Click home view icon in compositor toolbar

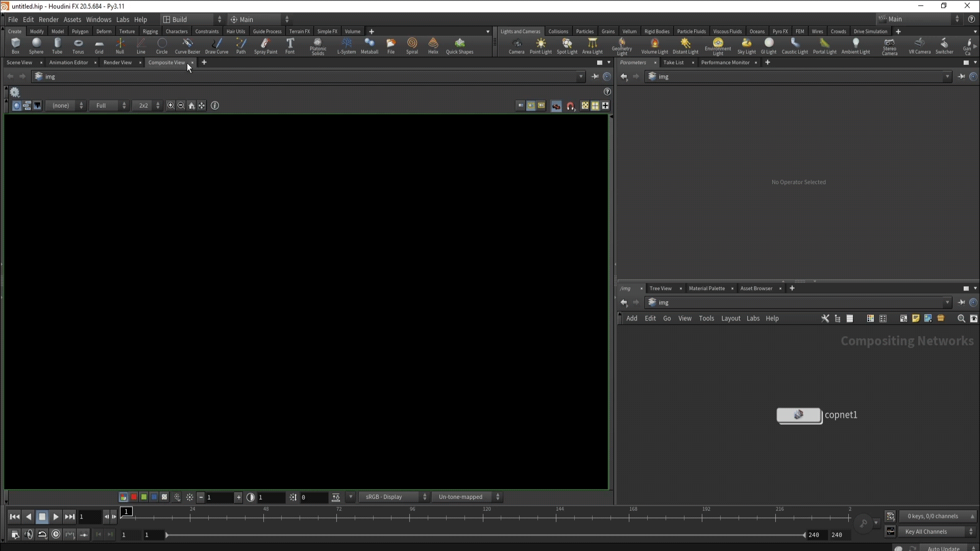click(x=191, y=106)
